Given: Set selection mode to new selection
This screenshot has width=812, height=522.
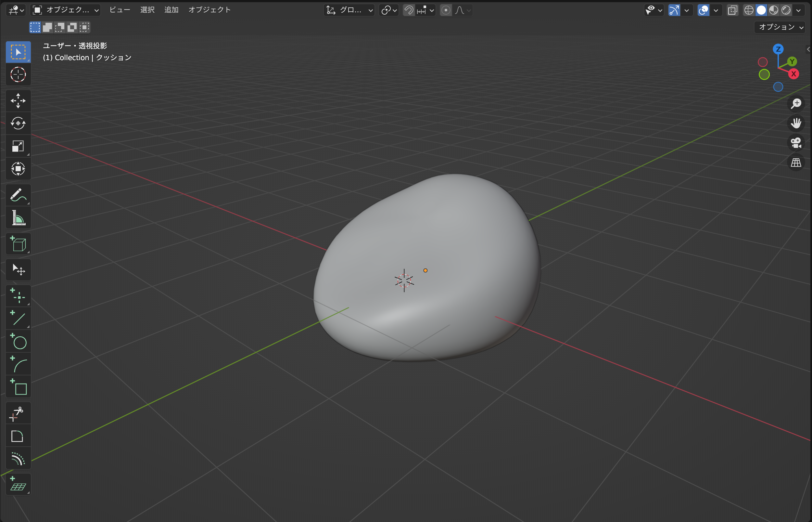Looking at the screenshot, I should pyautogui.click(x=35, y=27).
